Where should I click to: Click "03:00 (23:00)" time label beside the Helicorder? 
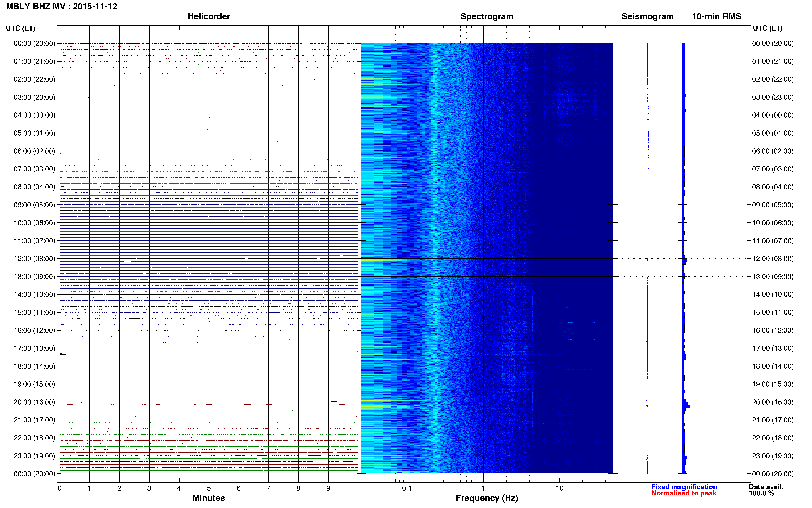(x=34, y=97)
